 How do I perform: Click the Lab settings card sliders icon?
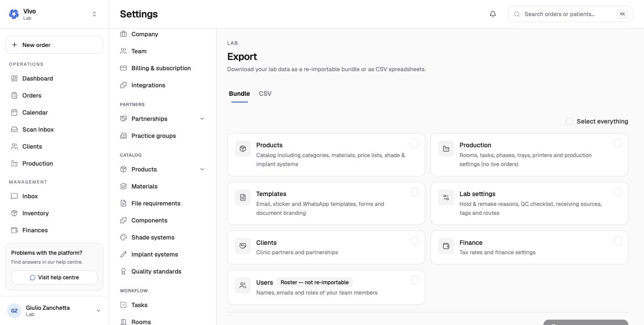446,197
